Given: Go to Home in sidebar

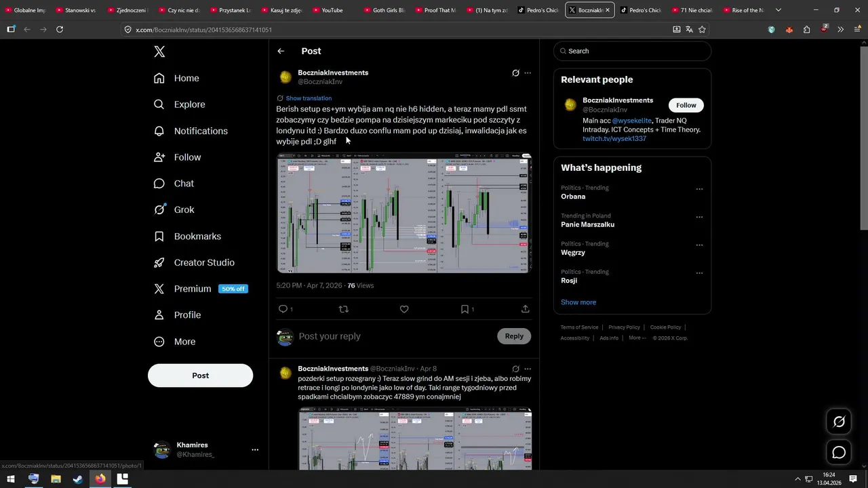Looking at the screenshot, I should (176, 78).
